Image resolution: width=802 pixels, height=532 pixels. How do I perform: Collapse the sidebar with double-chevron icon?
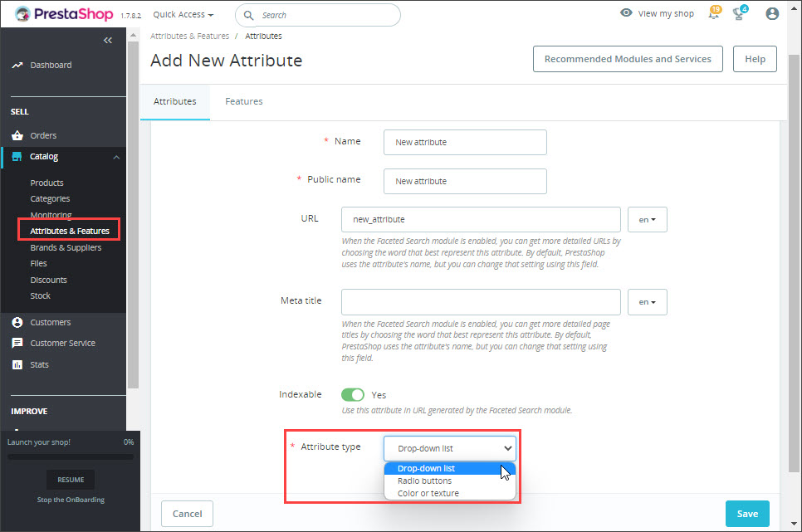[x=107, y=40]
